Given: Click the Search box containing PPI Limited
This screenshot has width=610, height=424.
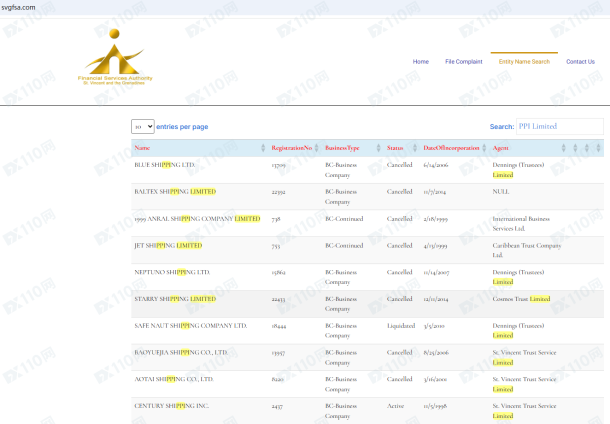Looking at the screenshot, I should pos(559,126).
